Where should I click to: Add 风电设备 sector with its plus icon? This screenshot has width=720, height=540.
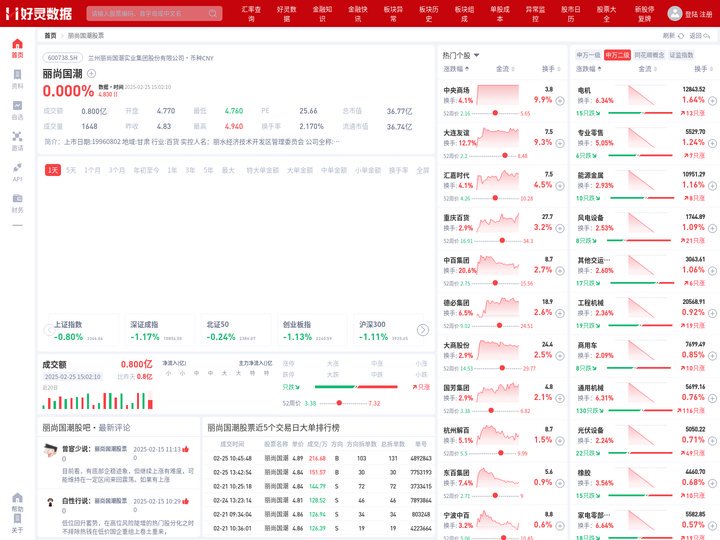coord(712,228)
